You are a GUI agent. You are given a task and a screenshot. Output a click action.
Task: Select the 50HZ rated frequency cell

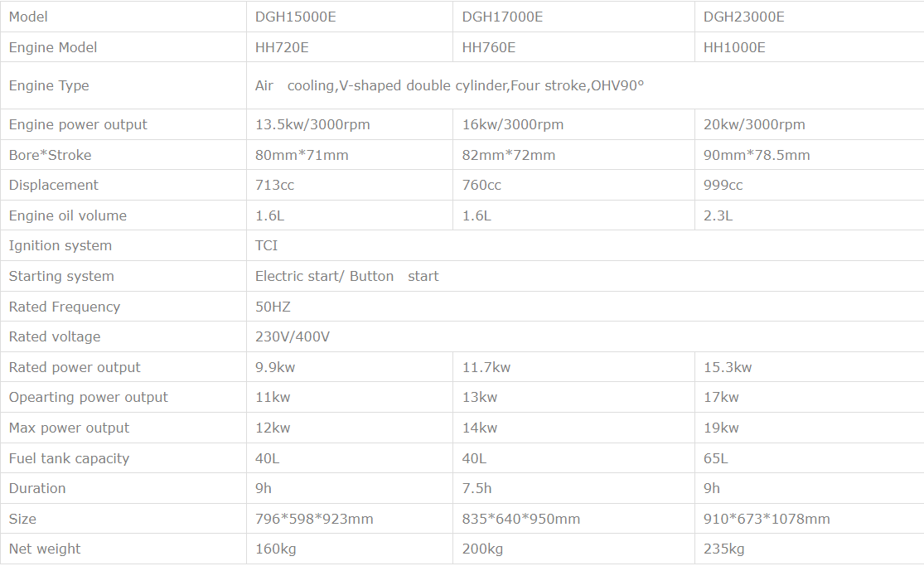(273, 307)
